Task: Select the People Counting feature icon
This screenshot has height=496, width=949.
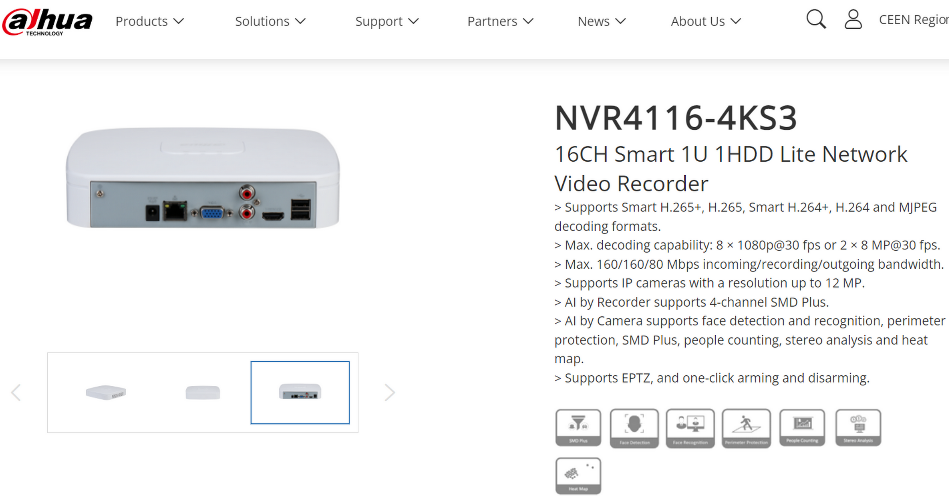Action: 802,428
